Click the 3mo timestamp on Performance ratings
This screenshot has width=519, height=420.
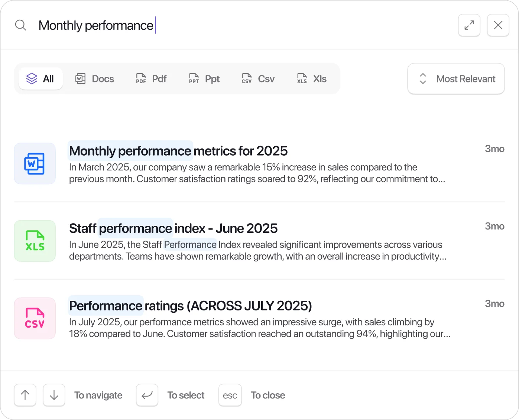(494, 304)
